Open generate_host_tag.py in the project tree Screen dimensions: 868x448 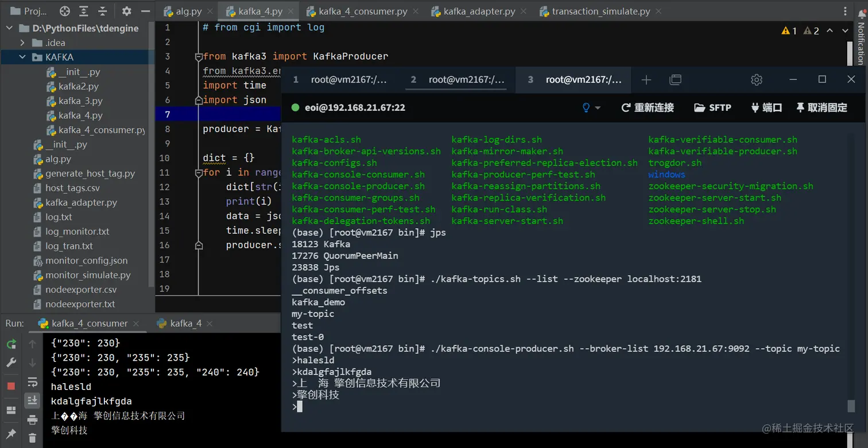pos(90,173)
